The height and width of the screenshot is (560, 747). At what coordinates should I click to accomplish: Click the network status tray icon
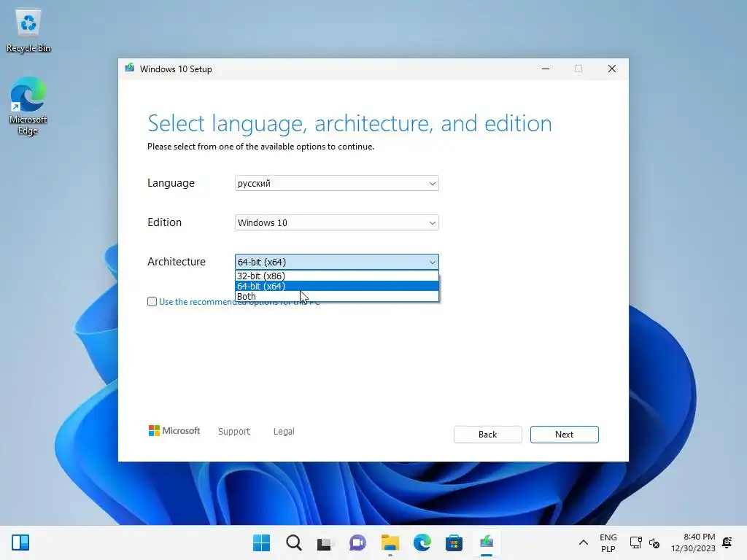click(635, 542)
